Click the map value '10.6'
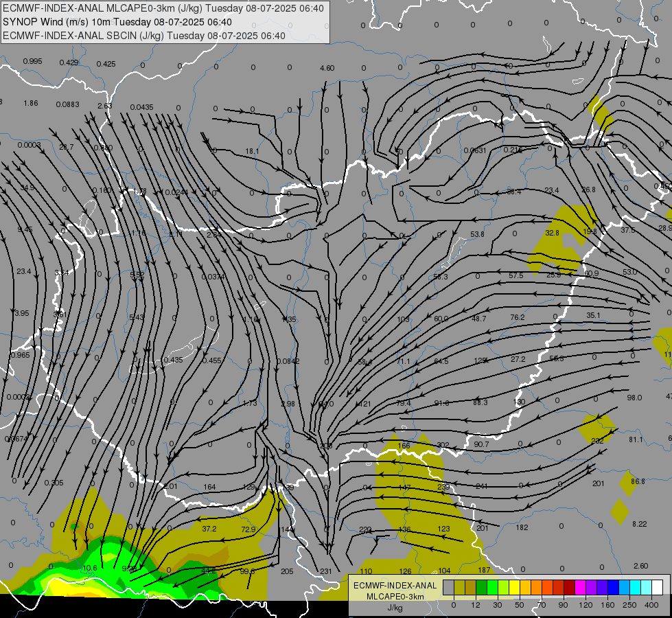Screen dimensions: 672x618 click(89, 568)
